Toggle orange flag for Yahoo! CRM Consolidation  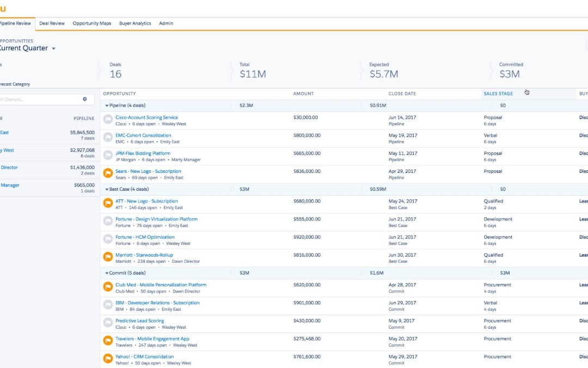coord(108,359)
